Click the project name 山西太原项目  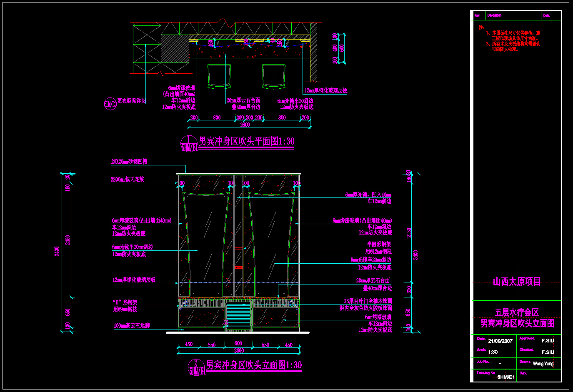(517, 282)
